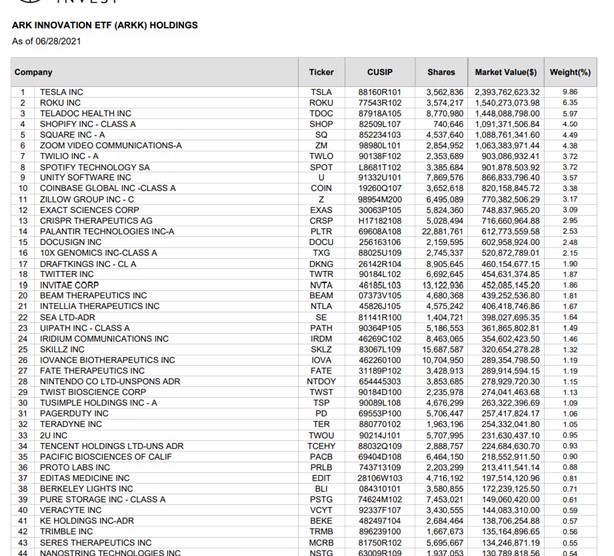Screen dimensions: 614x556
Task: Click EXACT SCIENCES CORP company name
Action: [x=89, y=210]
